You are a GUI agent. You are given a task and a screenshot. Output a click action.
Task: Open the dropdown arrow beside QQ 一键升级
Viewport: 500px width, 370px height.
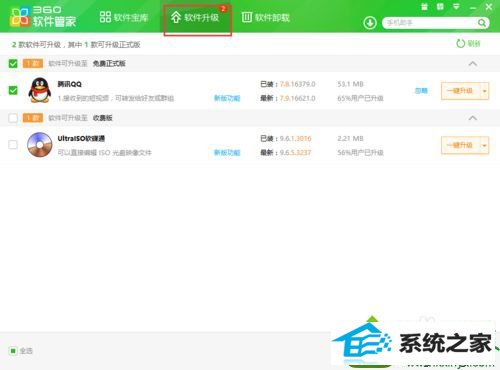(x=484, y=91)
